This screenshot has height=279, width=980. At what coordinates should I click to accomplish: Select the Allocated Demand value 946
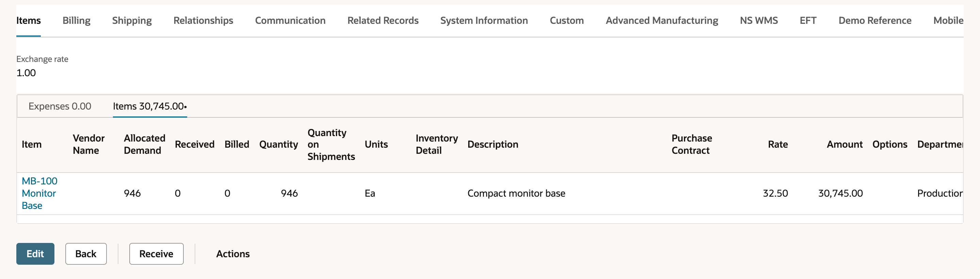coord(132,193)
